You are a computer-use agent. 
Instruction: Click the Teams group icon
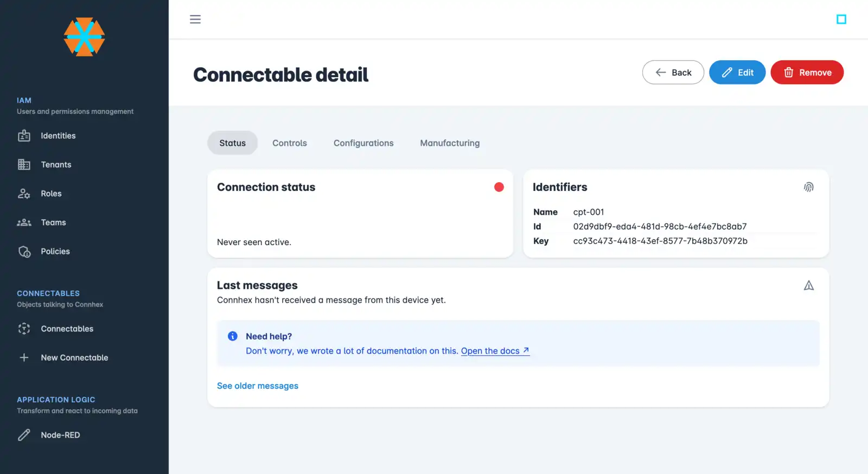(24, 222)
